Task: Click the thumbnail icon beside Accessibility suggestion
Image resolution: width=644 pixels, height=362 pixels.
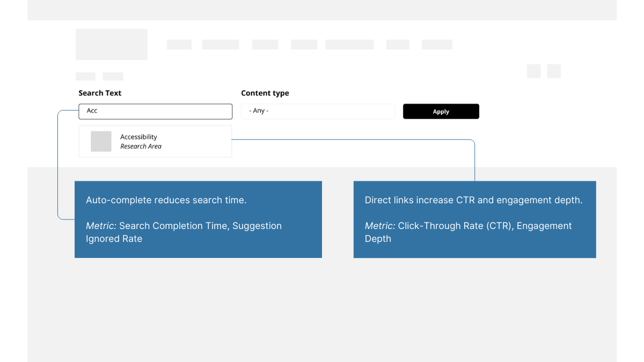Action: click(101, 141)
